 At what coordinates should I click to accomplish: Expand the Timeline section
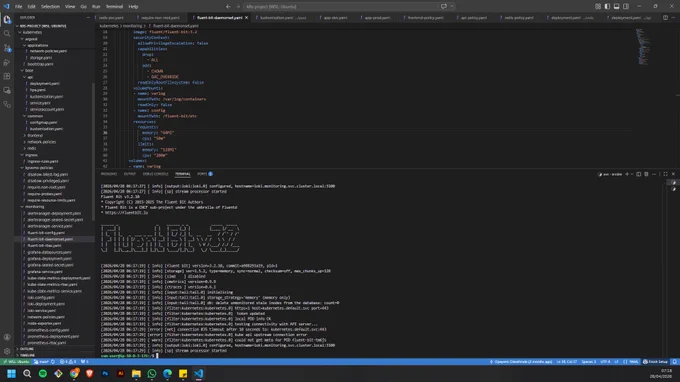point(26,355)
